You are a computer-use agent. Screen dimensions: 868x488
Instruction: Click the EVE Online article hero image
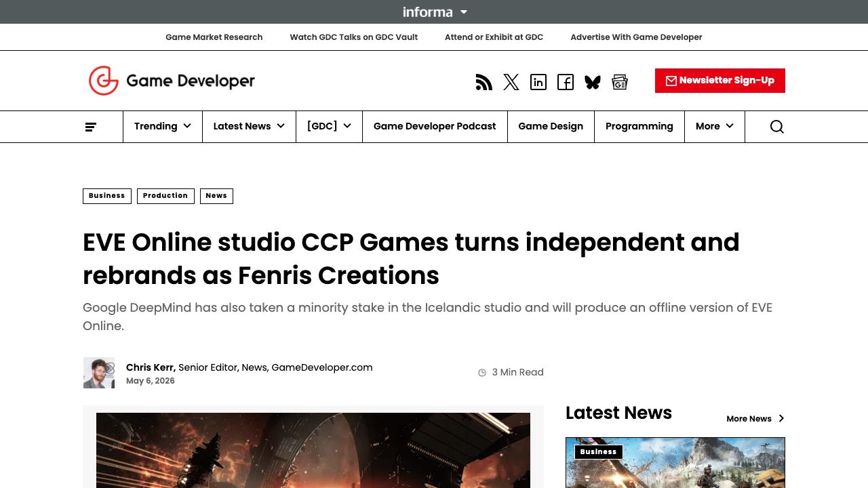[x=313, y=450]
